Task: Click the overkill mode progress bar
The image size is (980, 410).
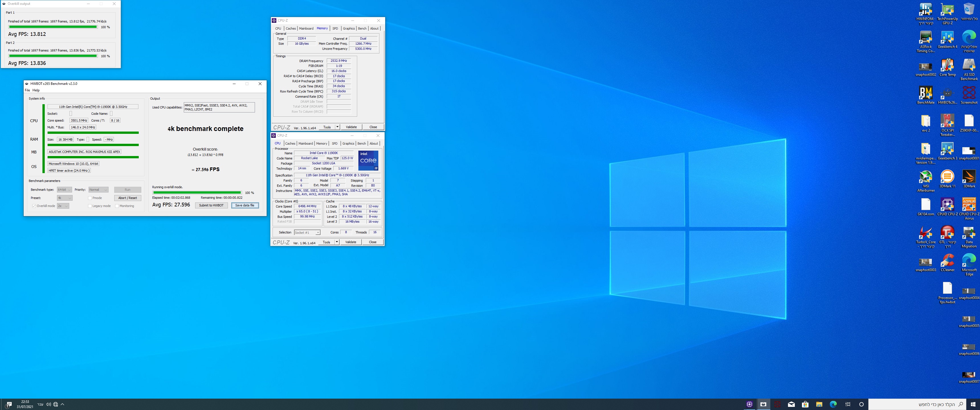Action: coord(197,192)
